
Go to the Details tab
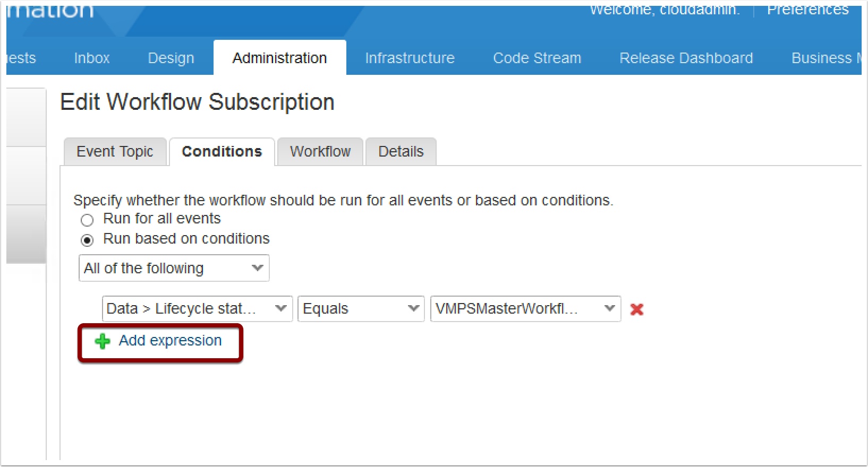pos(401,152)
